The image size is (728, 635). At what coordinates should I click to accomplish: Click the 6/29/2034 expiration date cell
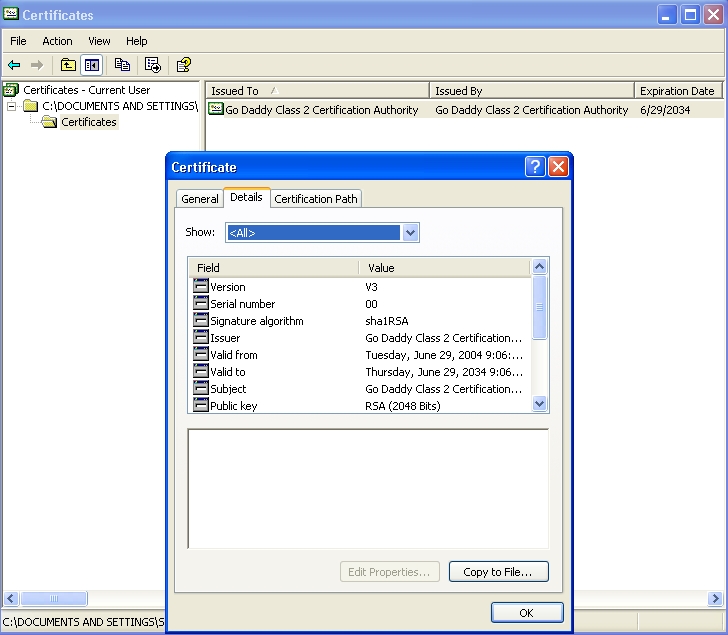[665, 110]
